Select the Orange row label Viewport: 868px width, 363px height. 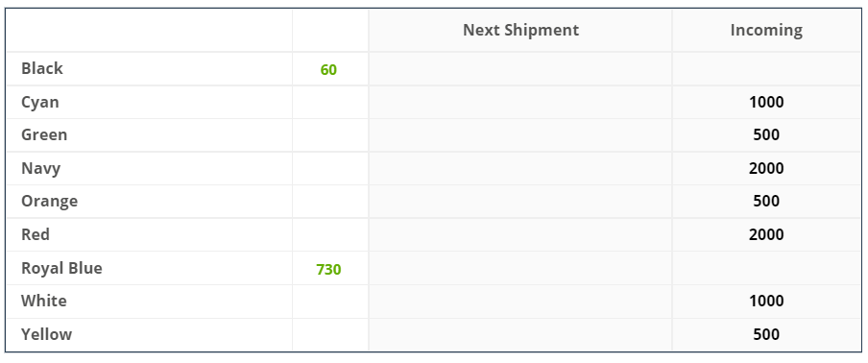tap(49, 202)
